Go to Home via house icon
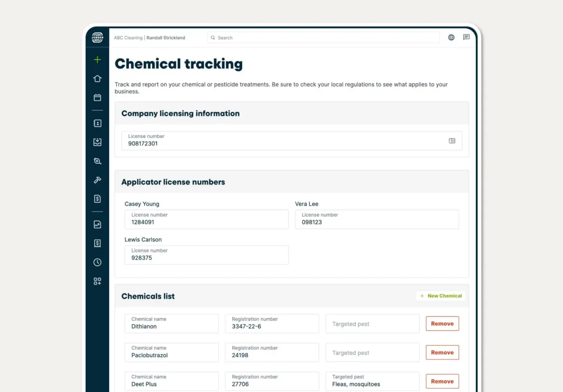Viewport: 563px width, 392px height. click(x=97, y=78)
